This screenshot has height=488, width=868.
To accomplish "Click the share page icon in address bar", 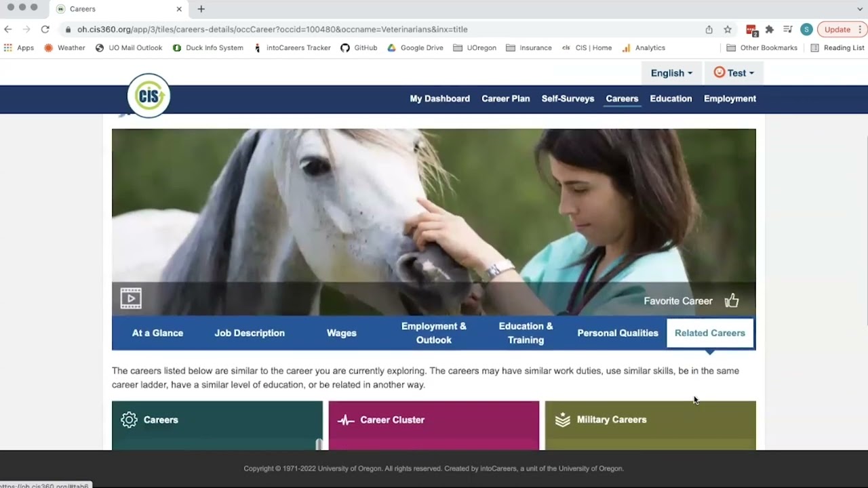I will [709, 29].
